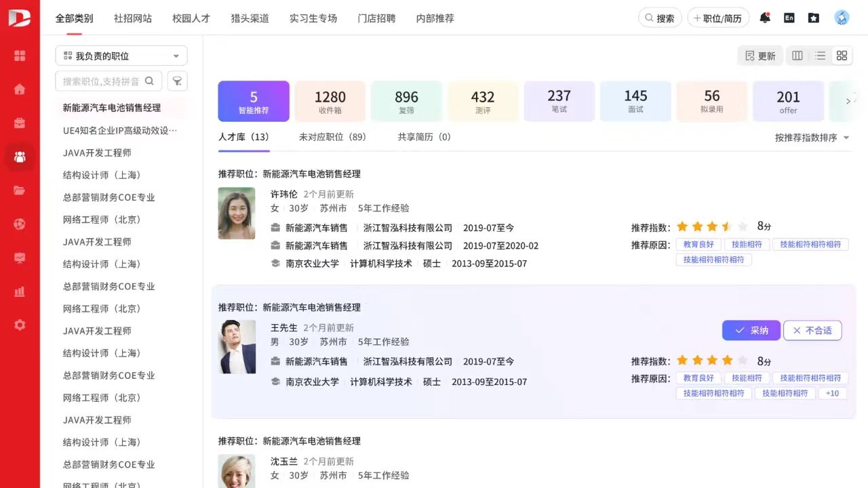Toggle interface language with the En button
Image resolution: width=868 pixels, height=488 pixels.
coord(789,18)
